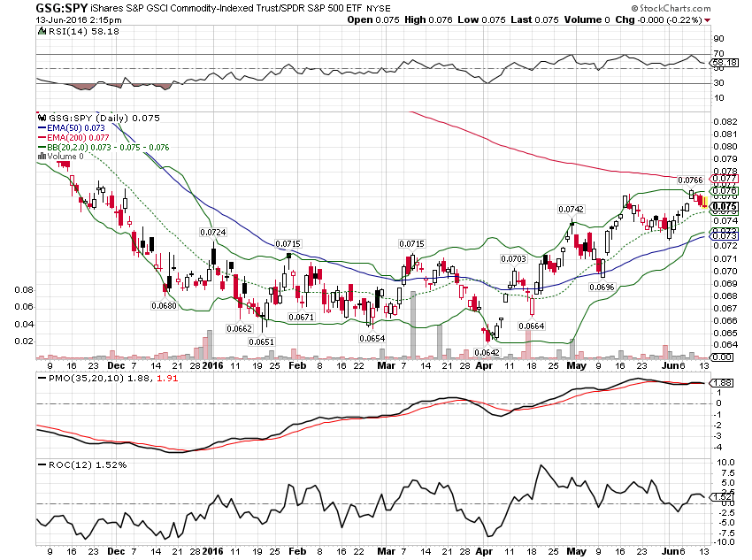Click the 0.08 volume scale value

24,290
